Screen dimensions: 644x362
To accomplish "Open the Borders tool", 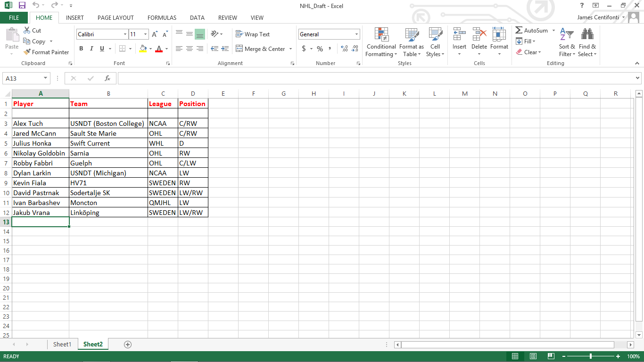I will [x=122, y=49].
